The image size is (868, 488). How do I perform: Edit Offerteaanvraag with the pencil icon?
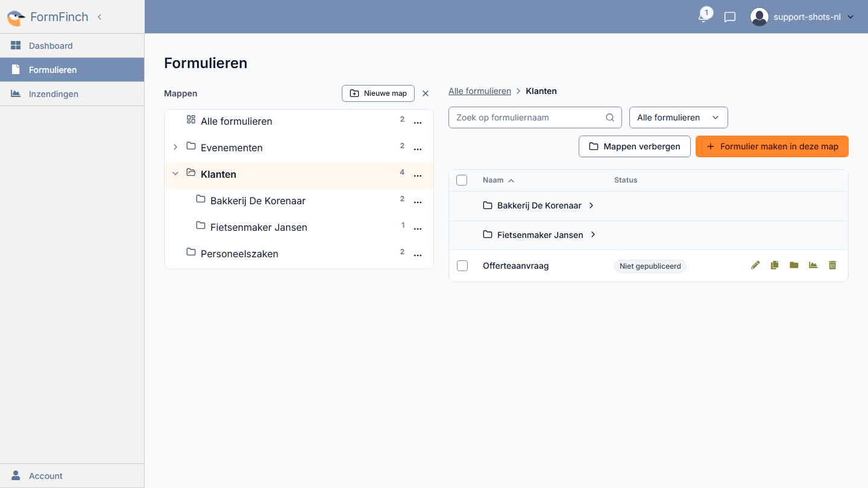click(755, 265)
